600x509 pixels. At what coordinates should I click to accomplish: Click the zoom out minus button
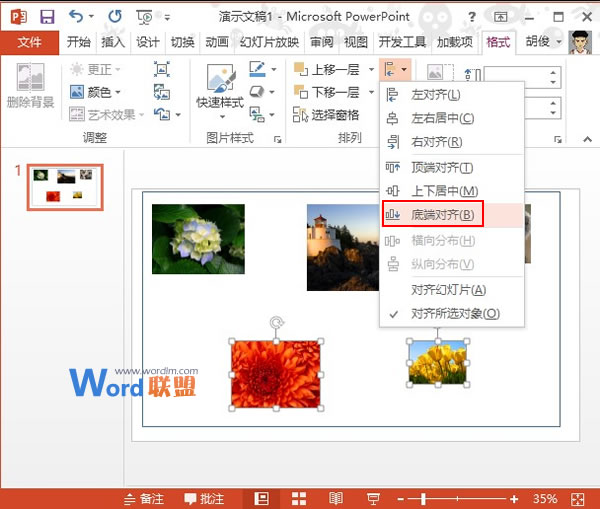point(401,499)
